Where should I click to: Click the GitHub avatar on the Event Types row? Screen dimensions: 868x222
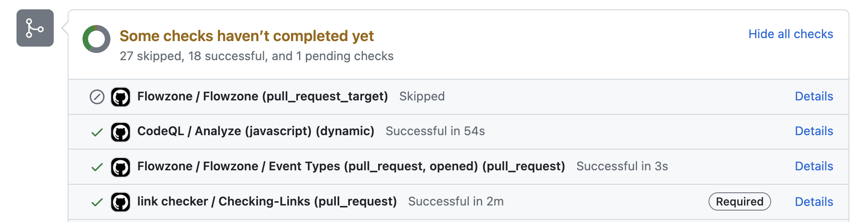(x=121, y=167)
